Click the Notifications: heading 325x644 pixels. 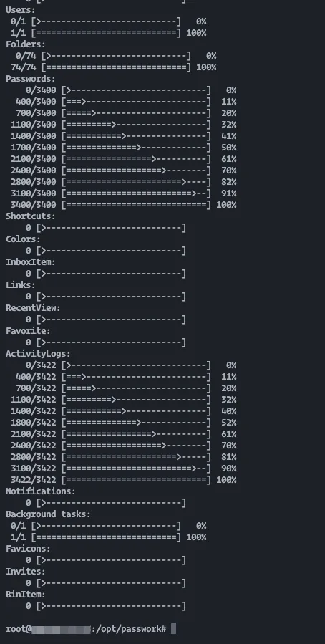(x=41, y=491)
